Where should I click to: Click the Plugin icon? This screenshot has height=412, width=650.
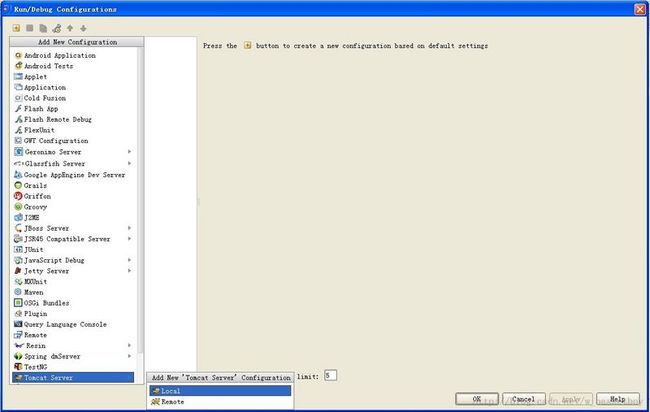[x=18, y=314]
